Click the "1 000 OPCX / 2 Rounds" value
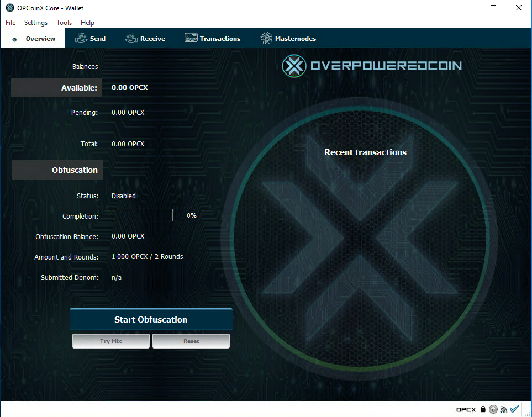 point(148,256)
